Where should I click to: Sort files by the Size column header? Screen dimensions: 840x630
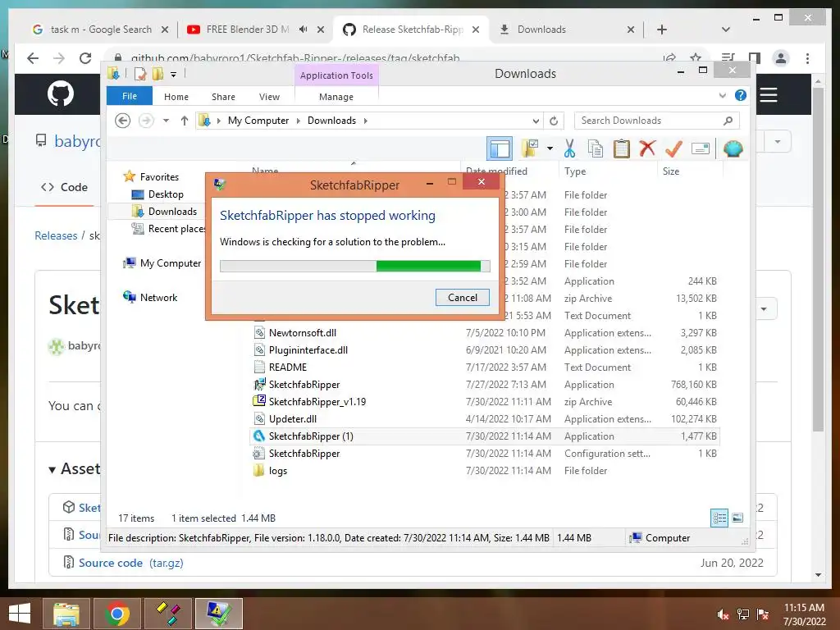(x=671, y=171)
